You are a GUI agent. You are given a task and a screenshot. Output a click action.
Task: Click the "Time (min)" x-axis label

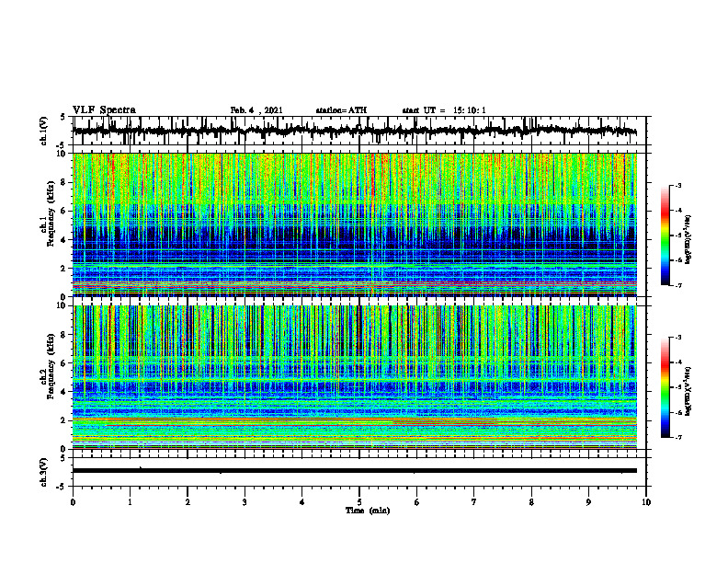click(368, 511)
